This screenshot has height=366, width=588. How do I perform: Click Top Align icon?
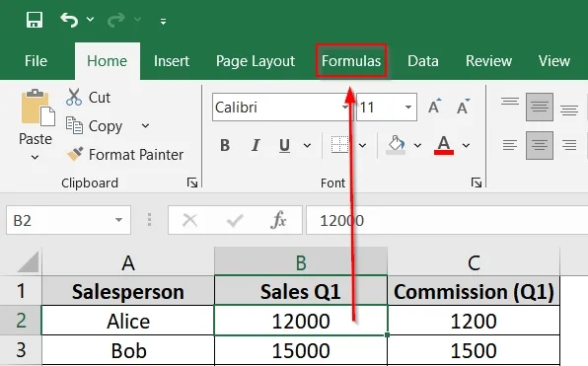coord(510,102)
